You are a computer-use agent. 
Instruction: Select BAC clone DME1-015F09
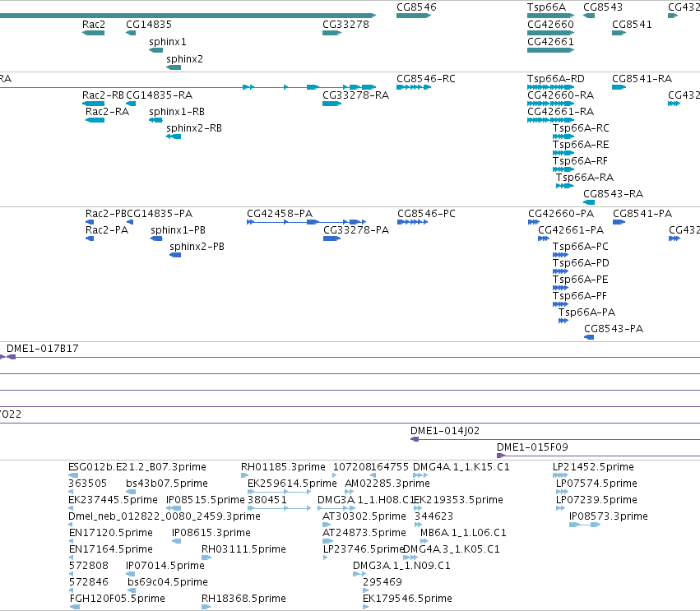click(x=598, y=456)
